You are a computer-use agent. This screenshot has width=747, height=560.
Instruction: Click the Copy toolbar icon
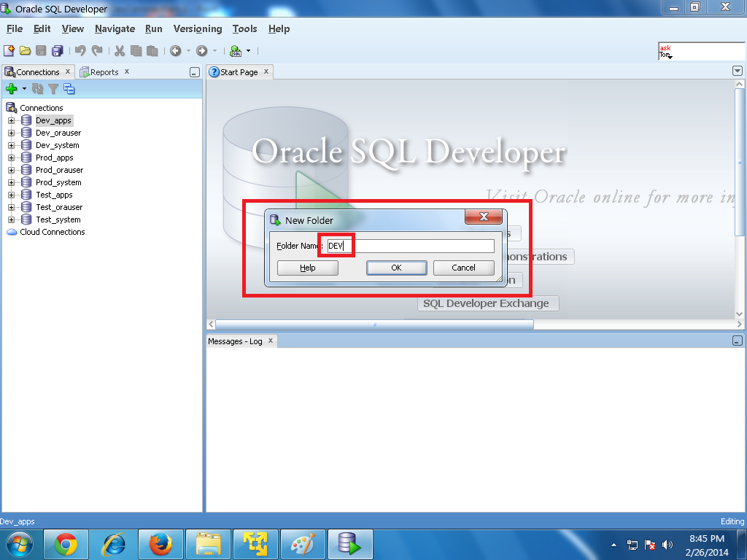[136, 50]
